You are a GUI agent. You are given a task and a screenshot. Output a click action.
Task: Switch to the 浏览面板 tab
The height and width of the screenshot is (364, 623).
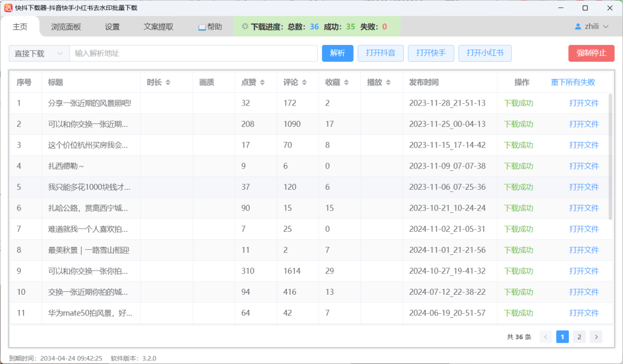[x=66, y=27]
